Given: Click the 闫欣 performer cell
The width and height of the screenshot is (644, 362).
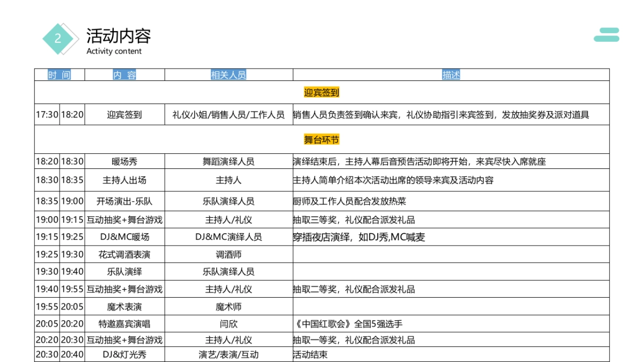Looking at the screenshot, I should pos(228,323).
